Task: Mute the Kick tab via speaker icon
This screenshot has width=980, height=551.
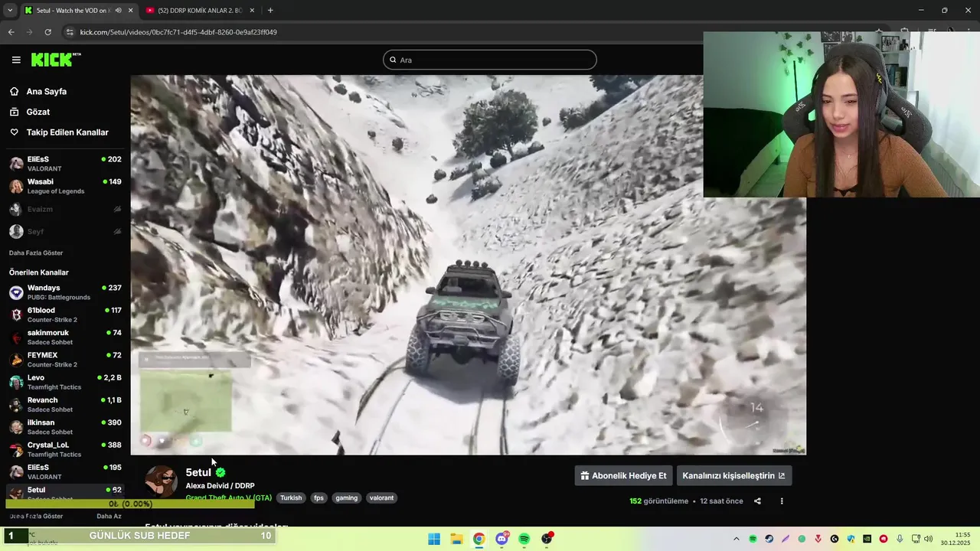Action: point(118,10)
